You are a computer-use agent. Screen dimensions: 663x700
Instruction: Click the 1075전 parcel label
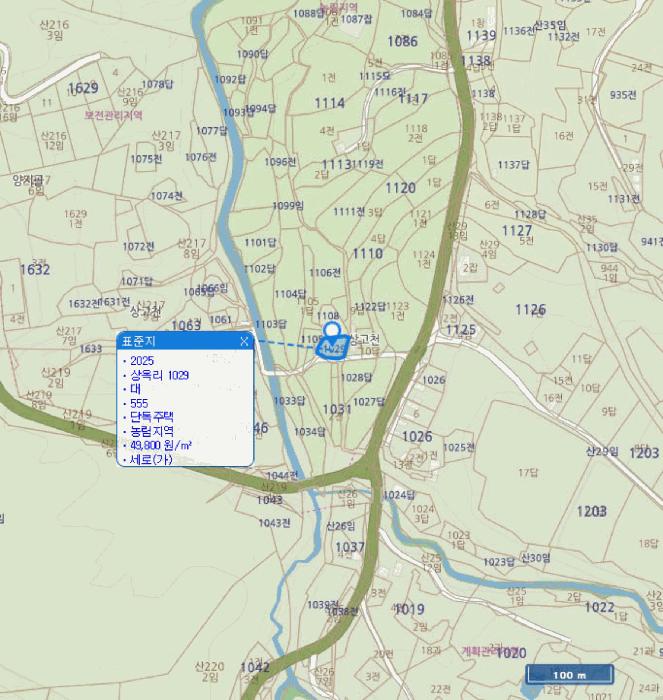pos(146,159)
